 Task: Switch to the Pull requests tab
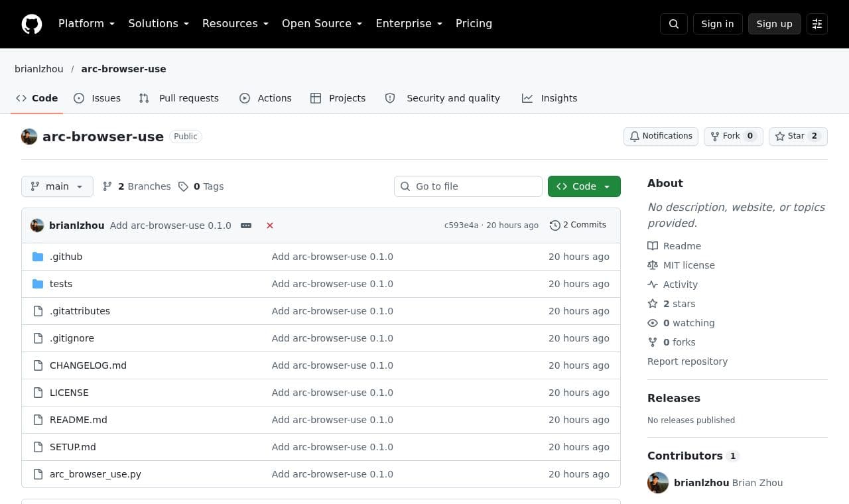click(x=179, y=98)
